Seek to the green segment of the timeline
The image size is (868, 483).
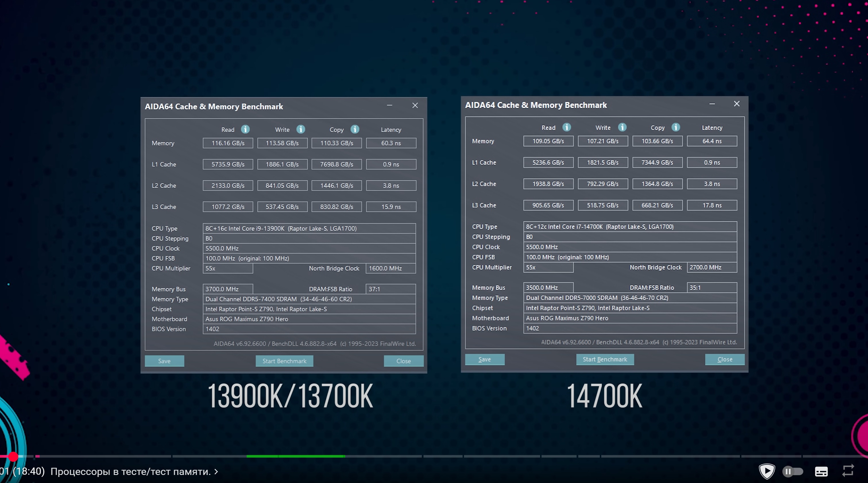coord(295,456)
